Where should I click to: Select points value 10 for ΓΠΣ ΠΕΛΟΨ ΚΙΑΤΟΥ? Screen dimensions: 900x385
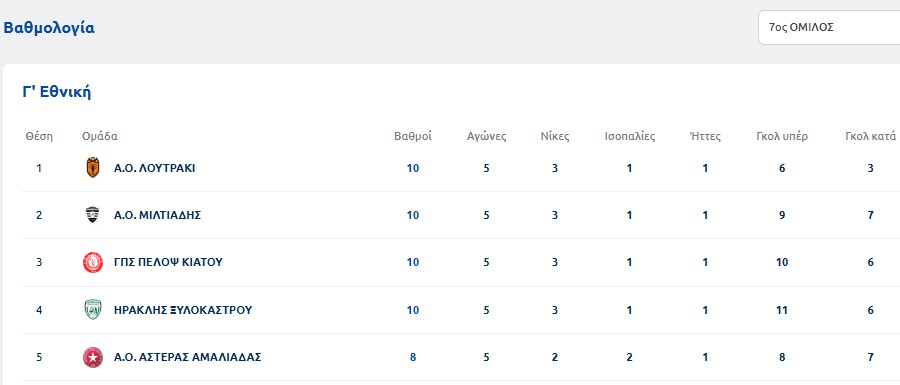[x=413, y=262]
